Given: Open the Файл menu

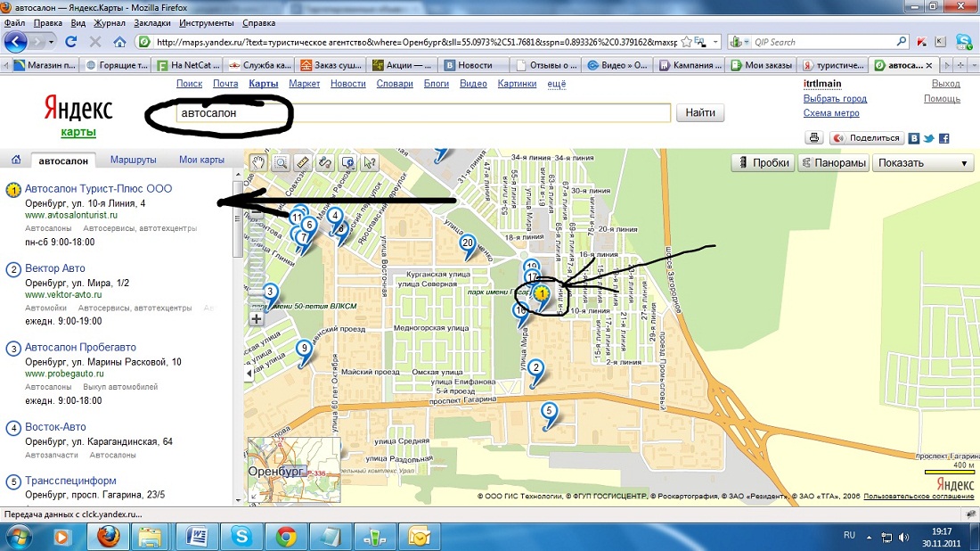Looking at the screenshot, I should pos(15,23).
